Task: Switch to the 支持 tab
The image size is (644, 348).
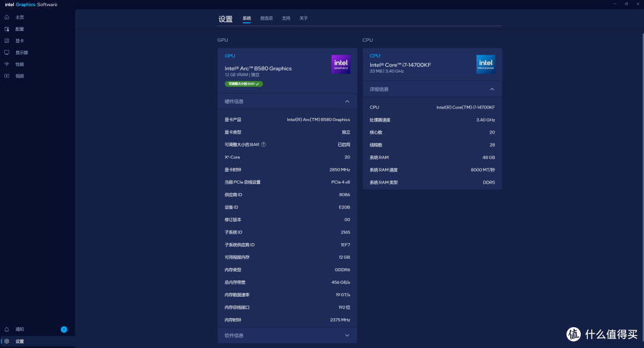Action: pyautogui.click(x=286, y=18)
